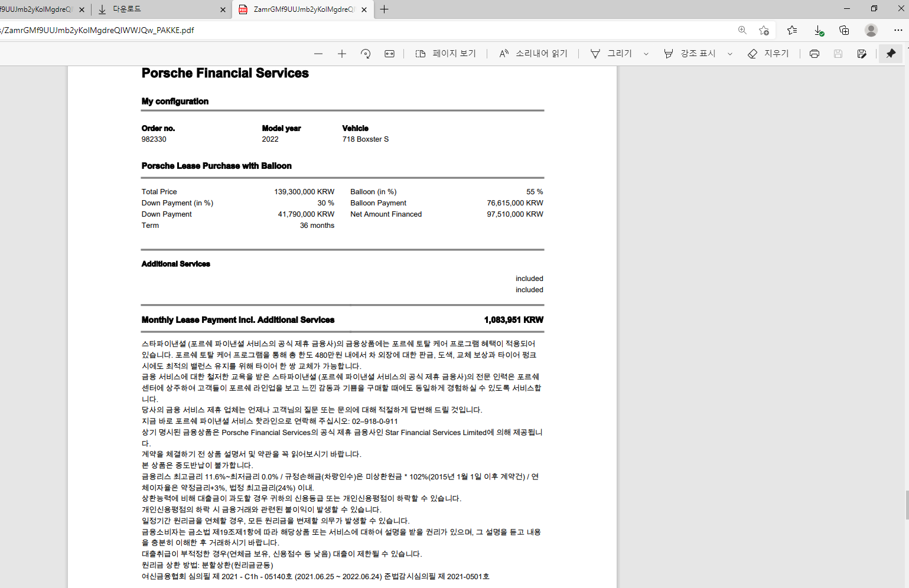Rotate the PDF page
The height and width of the screenshot is (588, 909).
[x=366, y=54]
